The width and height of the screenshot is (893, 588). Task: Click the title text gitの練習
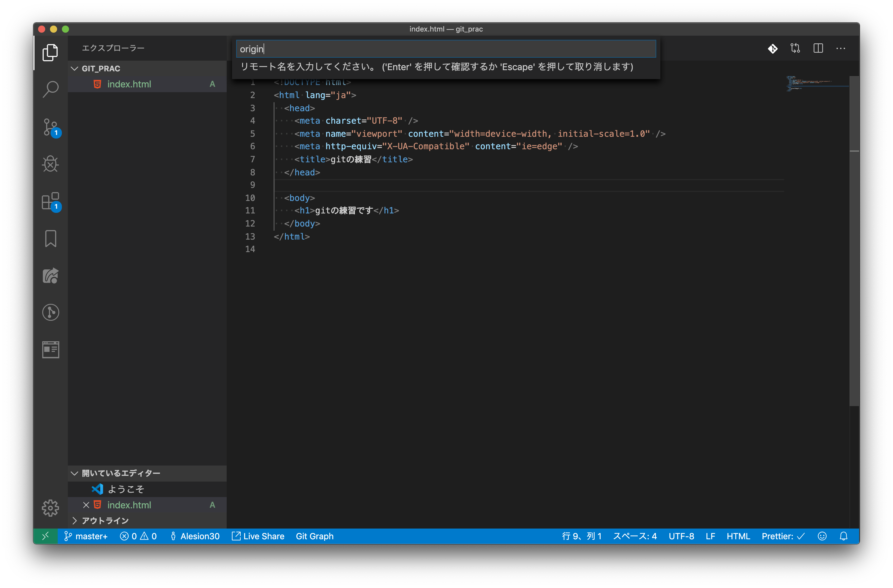coord(351,159)
